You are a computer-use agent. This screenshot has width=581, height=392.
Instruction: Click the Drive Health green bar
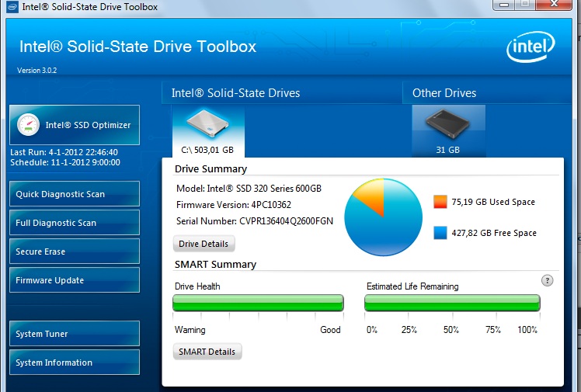pyautogui.click(x=258, y=303)
